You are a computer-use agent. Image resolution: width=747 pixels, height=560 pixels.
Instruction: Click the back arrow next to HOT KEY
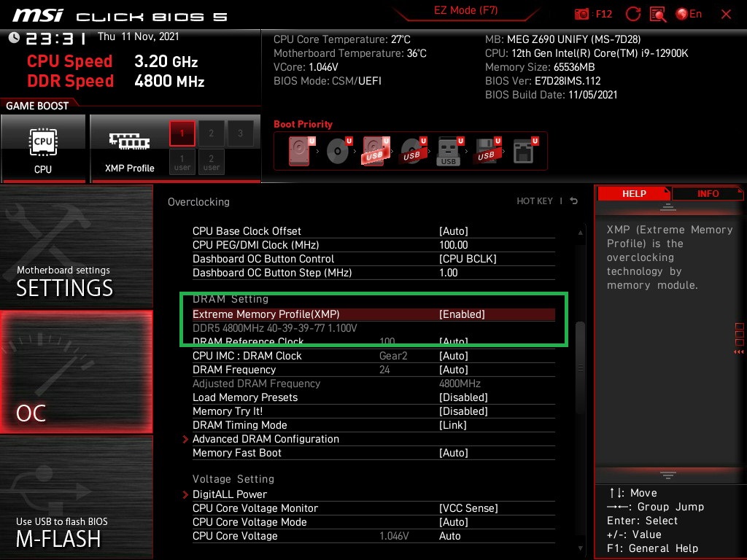573,201
